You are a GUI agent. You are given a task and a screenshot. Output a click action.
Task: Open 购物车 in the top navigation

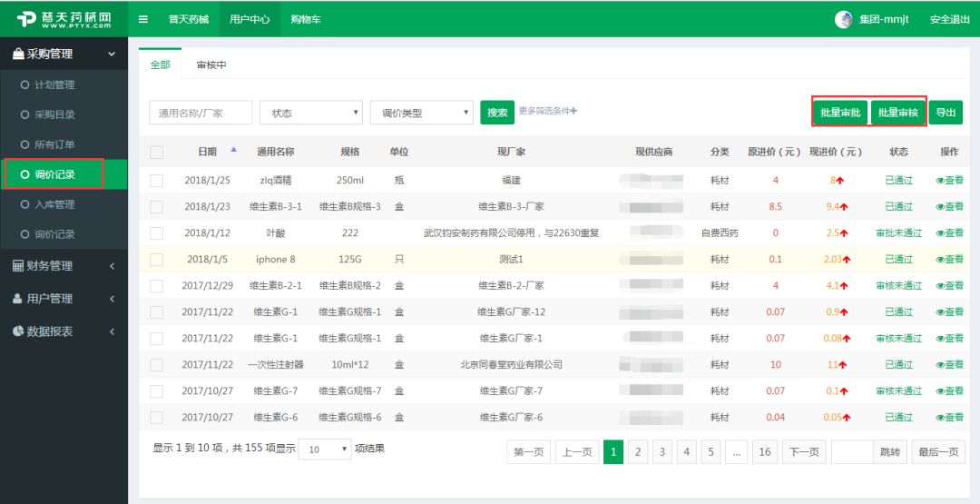coord(306,19)
